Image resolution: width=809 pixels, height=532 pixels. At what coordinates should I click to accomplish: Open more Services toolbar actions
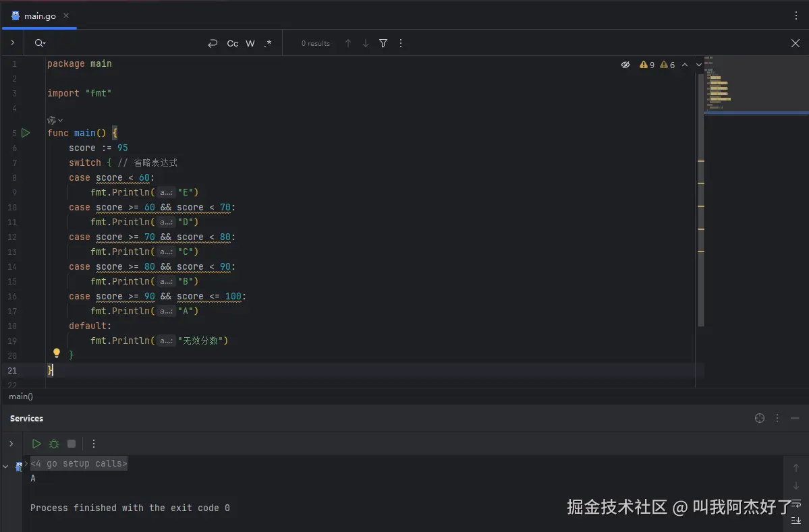[x=93, y=444]
